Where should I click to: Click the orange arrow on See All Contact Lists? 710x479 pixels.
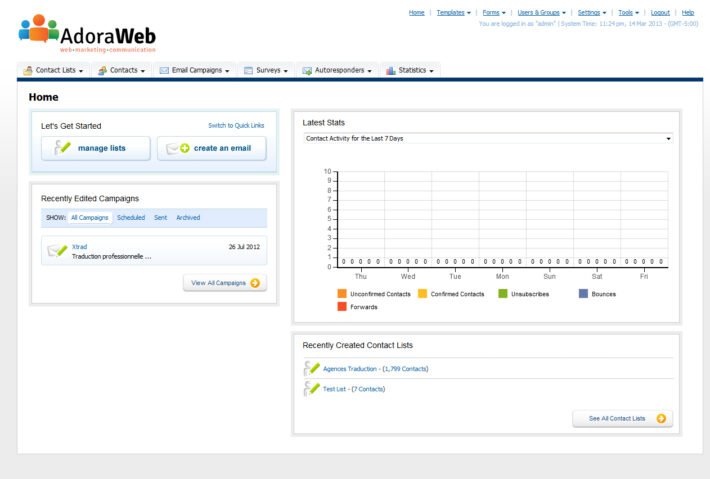click(661, 418)
